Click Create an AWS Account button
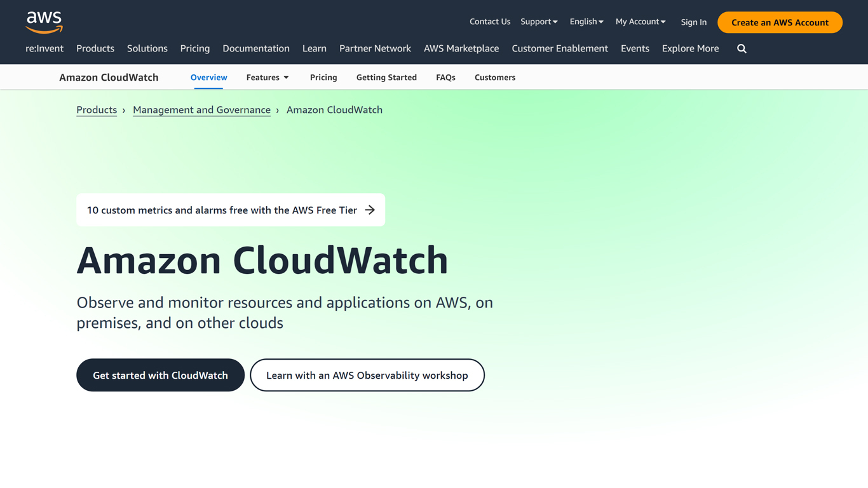This screenshot has height=488, width=868. [780, 22]
